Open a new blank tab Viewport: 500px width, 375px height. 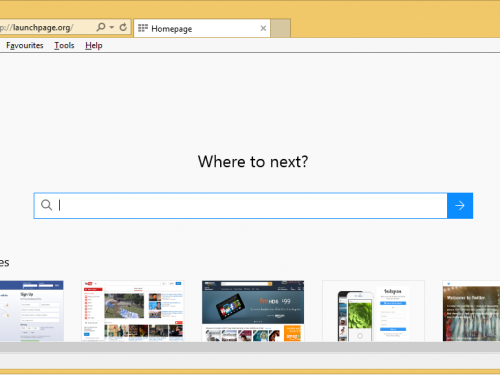point(280,28)
